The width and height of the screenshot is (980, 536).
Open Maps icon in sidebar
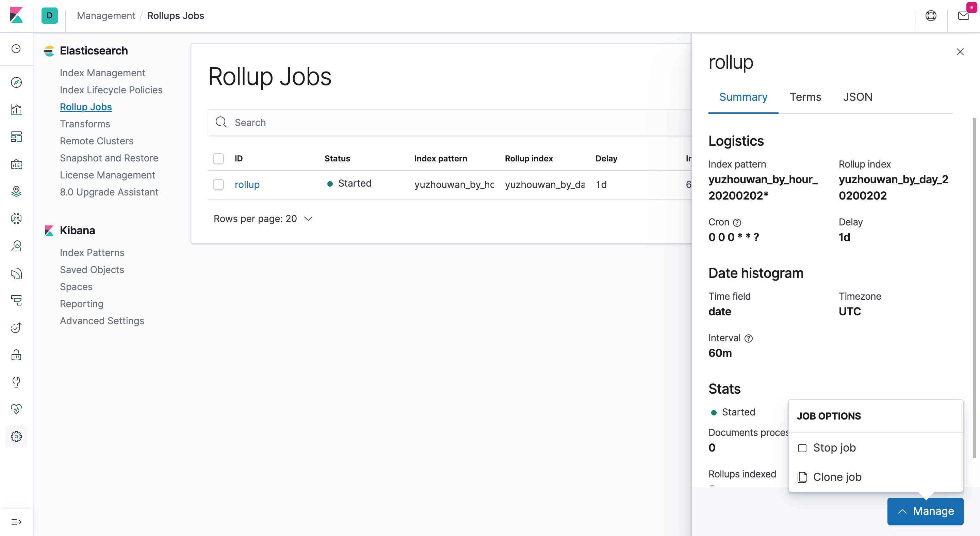tap(16, 191)
